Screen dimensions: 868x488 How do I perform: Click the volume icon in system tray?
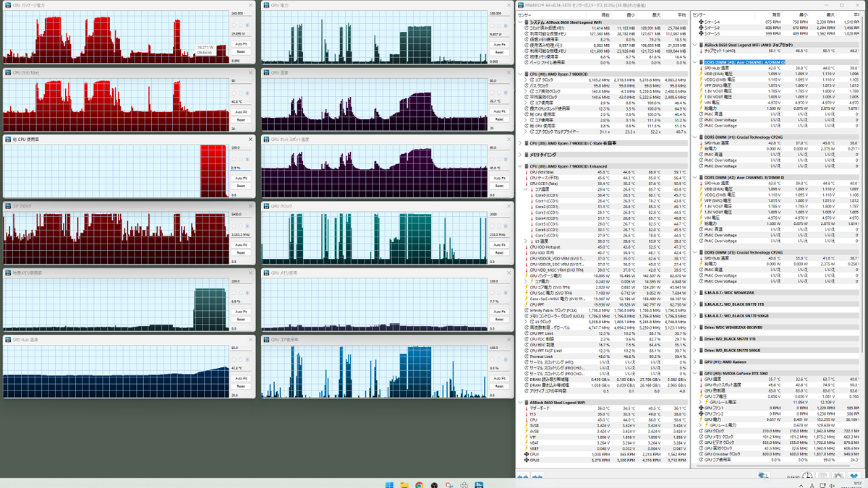click(832, 485)
